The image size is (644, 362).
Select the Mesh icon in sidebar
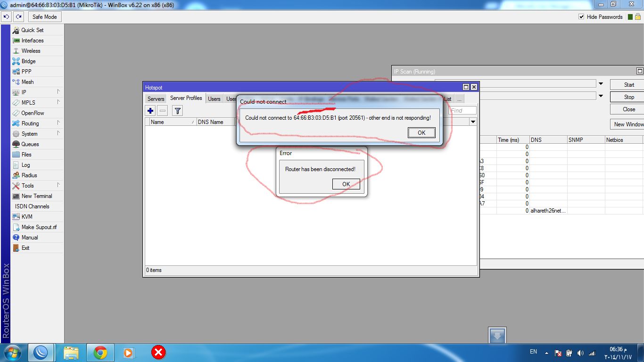tap(16, 82)
